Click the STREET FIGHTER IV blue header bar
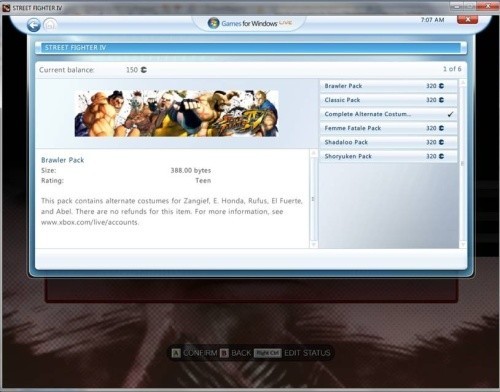500x392 pixels. pyautogui.click(x=251, y=48)
